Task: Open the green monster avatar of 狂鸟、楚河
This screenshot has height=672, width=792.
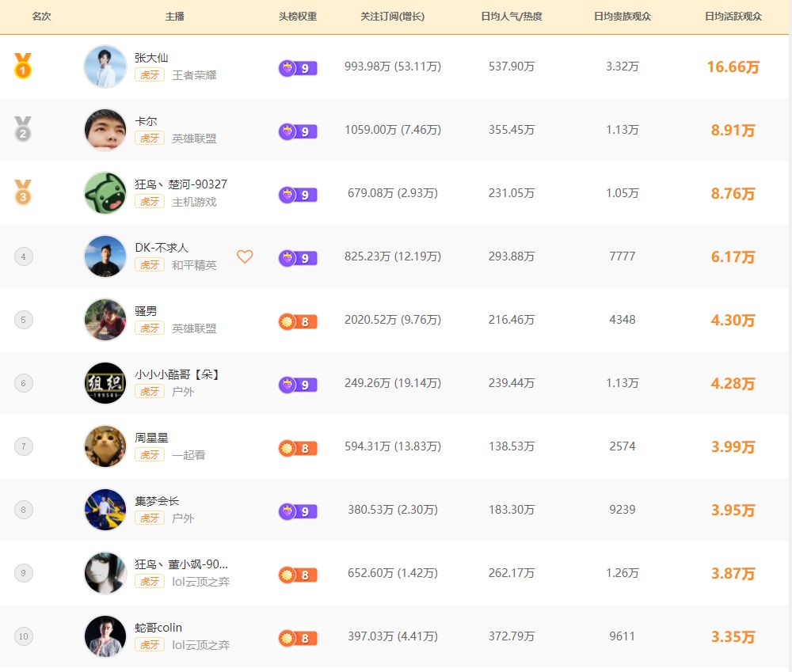Action: tap(105, 193)
